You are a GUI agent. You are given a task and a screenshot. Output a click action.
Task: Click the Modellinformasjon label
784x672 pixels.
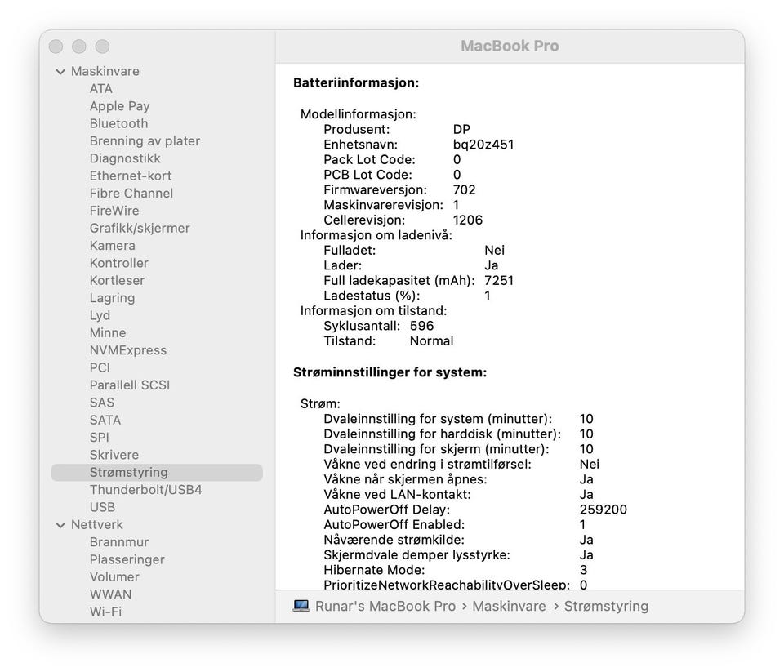coord(358,114)
